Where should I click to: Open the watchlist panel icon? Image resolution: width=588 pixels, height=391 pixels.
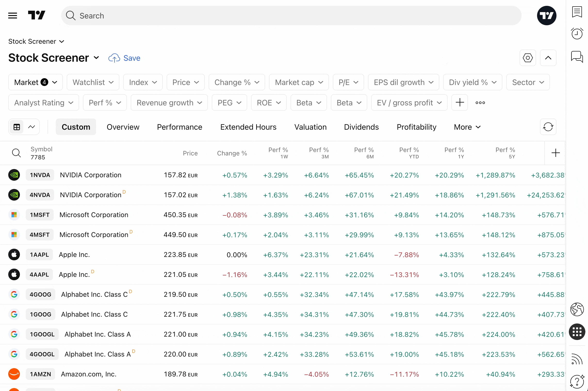click(x=577, y=12)
